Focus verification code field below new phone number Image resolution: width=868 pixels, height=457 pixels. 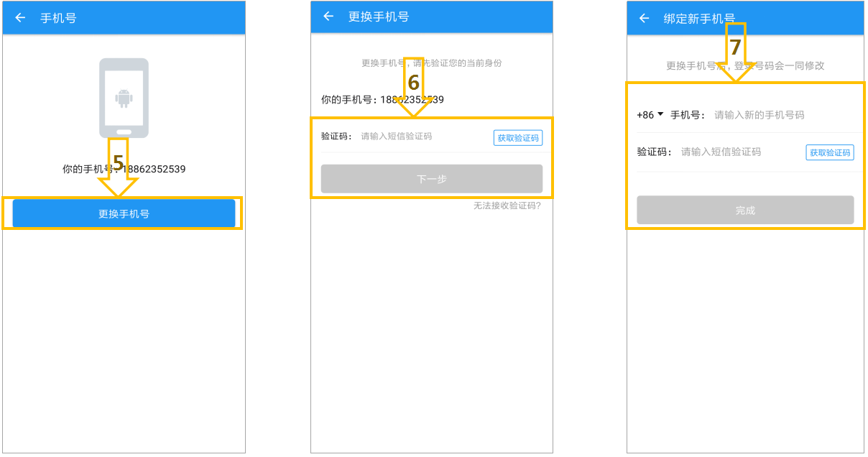740,152
